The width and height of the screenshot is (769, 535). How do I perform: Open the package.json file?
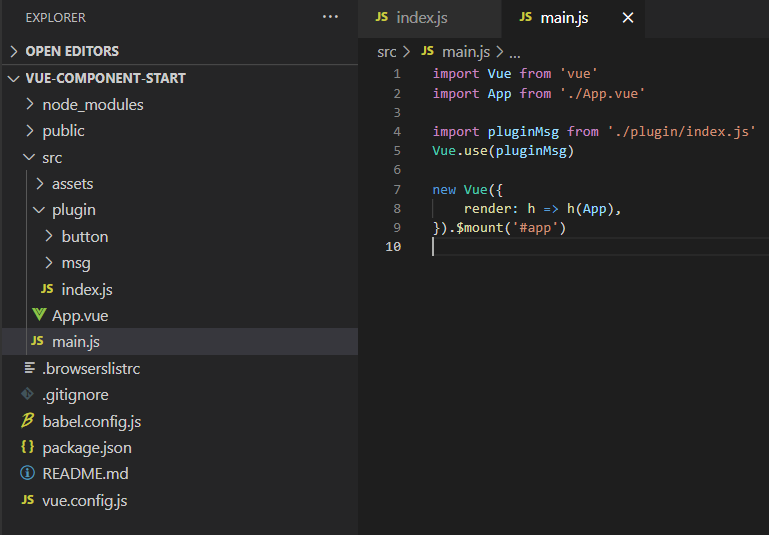180,448
